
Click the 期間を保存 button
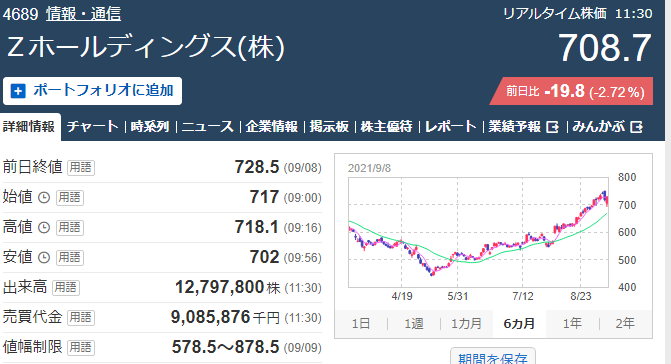pos(493,357)
